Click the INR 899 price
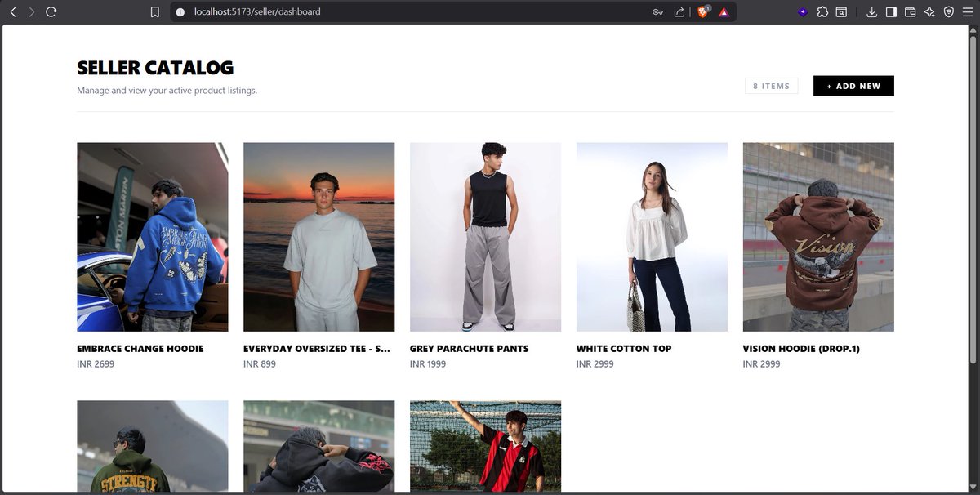 (x=260, y=364)
